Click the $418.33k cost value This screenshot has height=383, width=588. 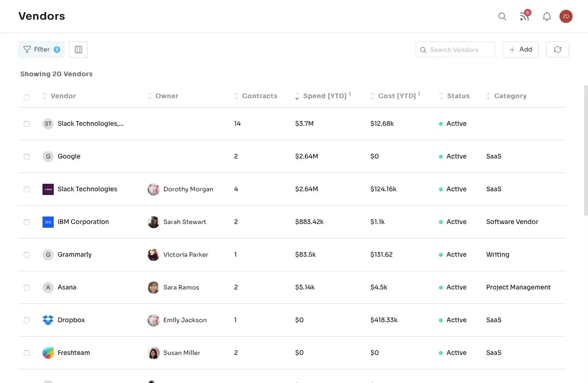pyautogui.click(x=384, y=320)
